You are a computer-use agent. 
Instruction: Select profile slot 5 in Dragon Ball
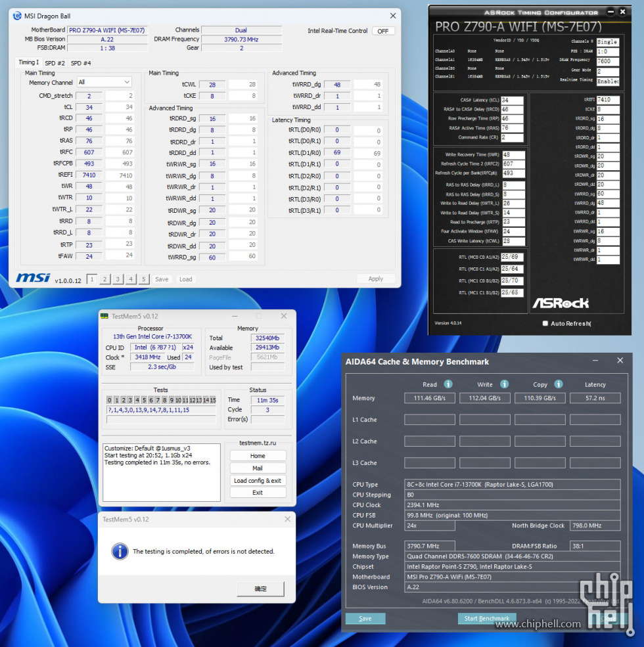coord(144,279)
